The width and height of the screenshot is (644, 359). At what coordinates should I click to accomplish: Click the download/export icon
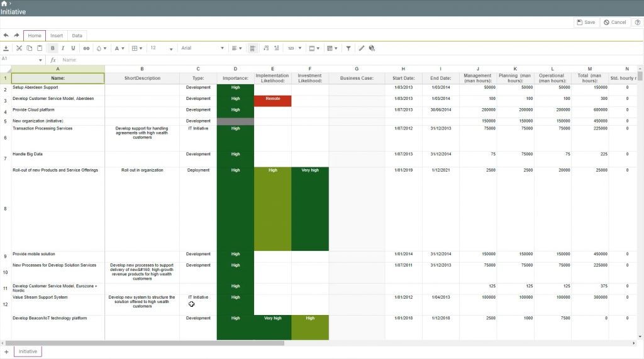[x=6, y=48]
